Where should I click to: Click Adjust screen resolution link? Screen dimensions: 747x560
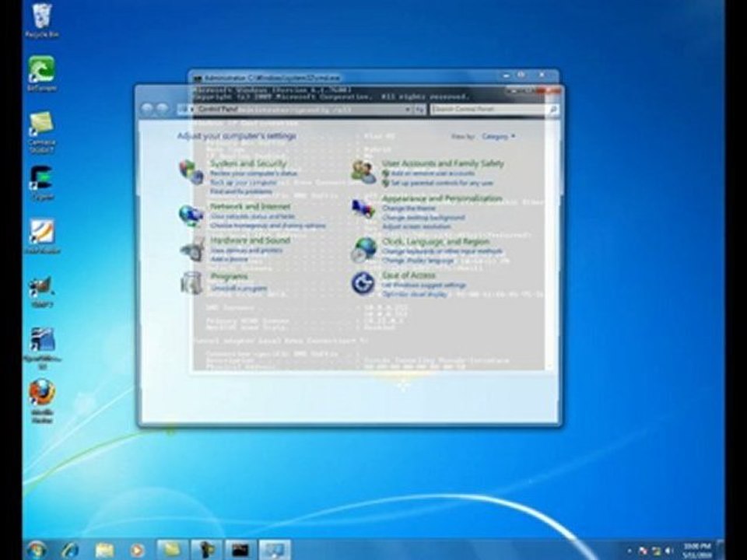click(x=416, y=226)
